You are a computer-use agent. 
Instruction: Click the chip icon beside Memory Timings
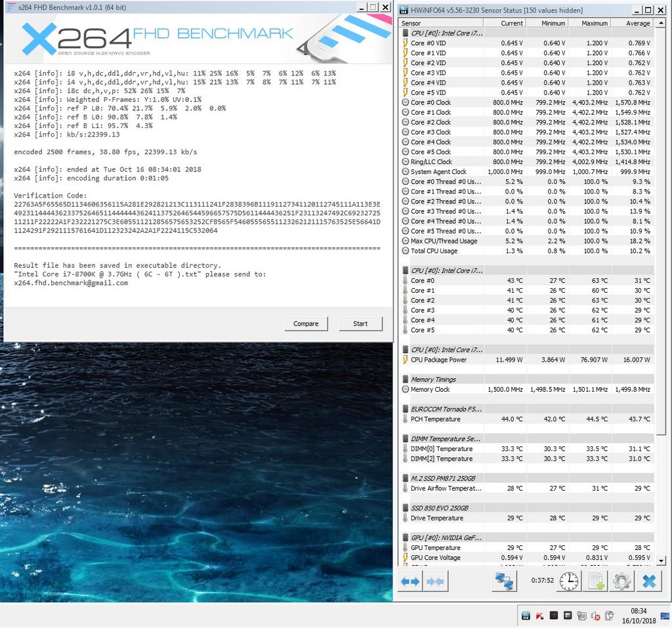point(405,379)
